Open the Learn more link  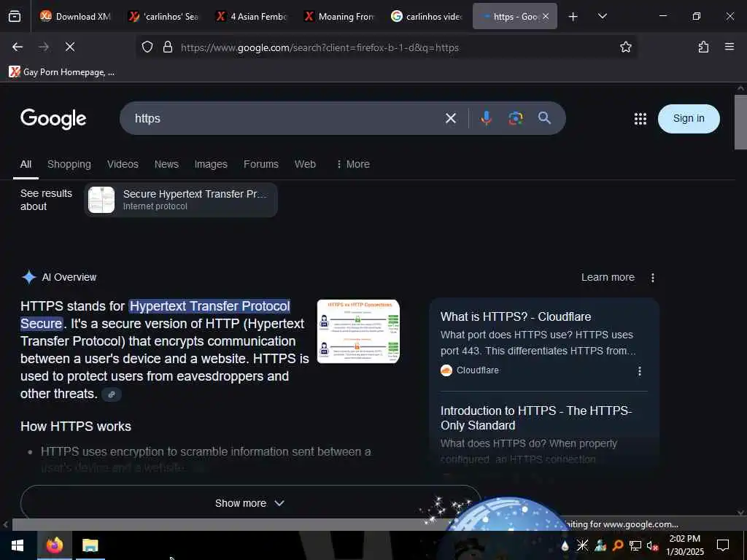tap(608, 278)
